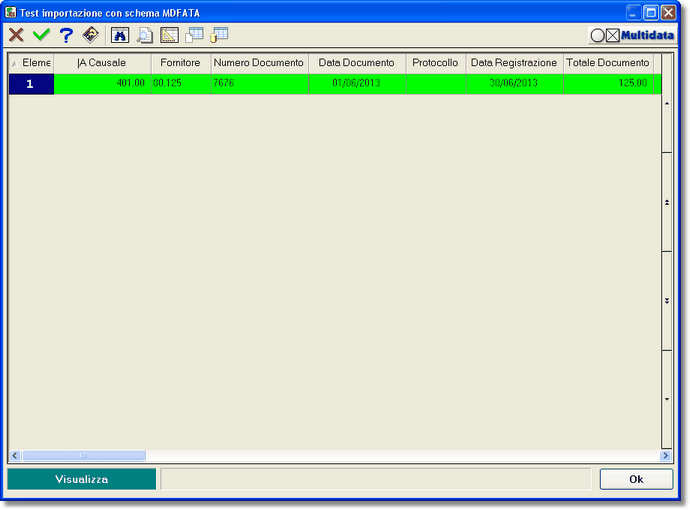Click the horizontal scrollbar right arrow
The height and width of the screenshot is (510, 690).
pos(666,456)
